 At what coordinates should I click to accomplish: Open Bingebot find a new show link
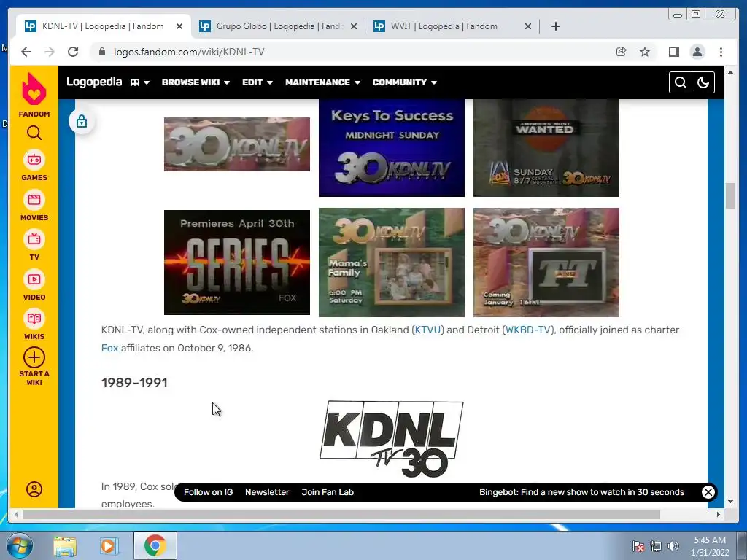click(x=581, y=492)
